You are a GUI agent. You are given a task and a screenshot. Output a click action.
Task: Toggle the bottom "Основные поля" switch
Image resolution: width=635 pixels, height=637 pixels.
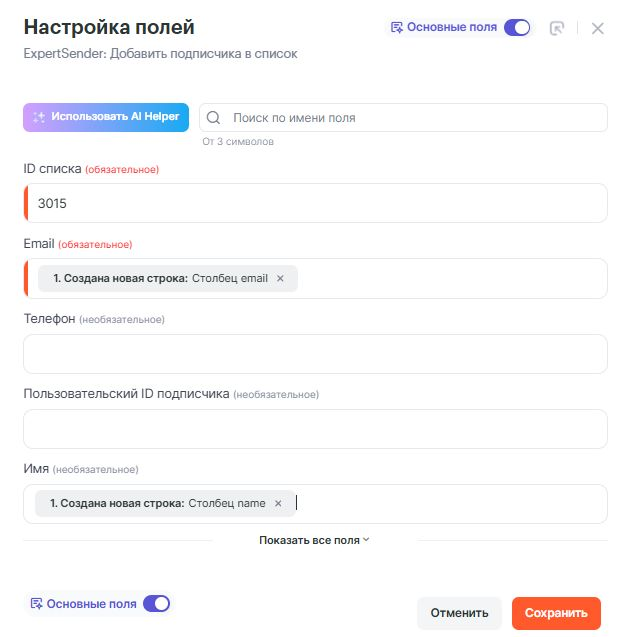(x=157, y=603)
